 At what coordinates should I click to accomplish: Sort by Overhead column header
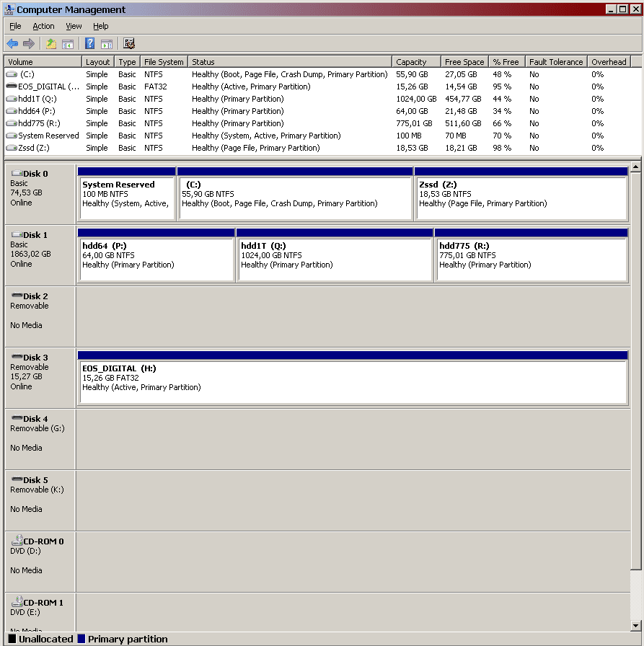coord(609,62)
